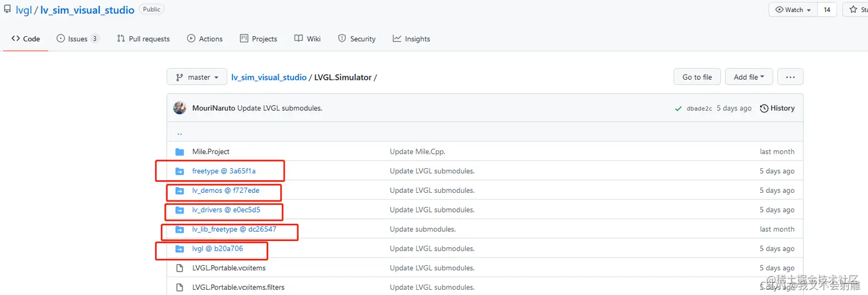Screen dimensions: 868x295
Task: Click the Issues count badge 3
Action: (x=94, y=39)
